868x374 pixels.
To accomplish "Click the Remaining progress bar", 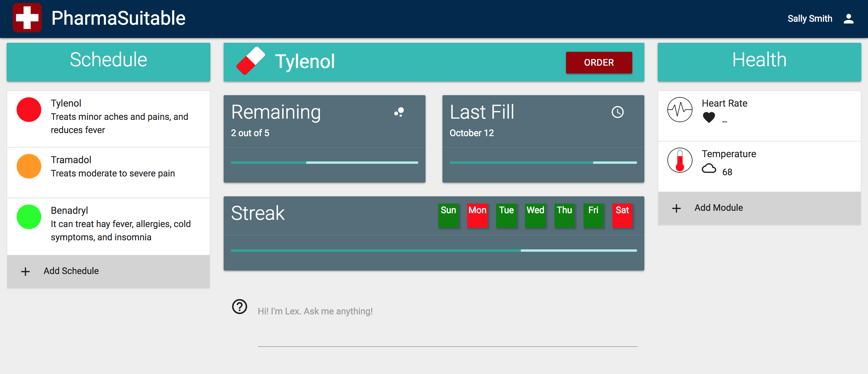I will [324, 163].
